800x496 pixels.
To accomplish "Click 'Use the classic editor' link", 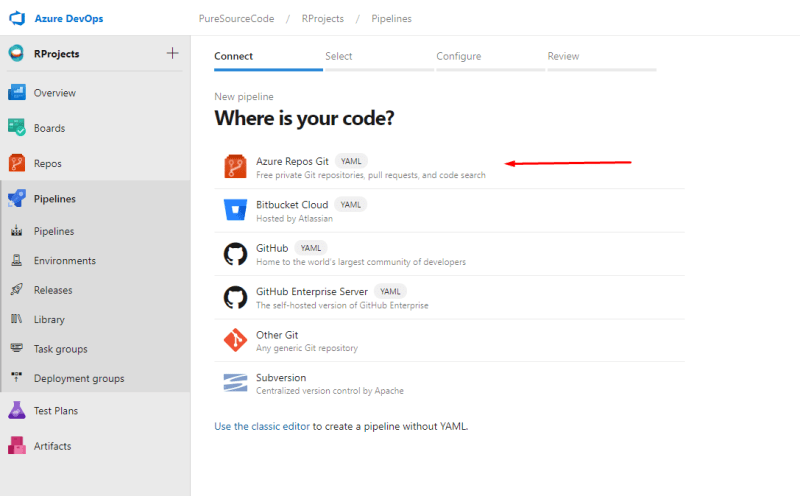I will coord(262,426).
